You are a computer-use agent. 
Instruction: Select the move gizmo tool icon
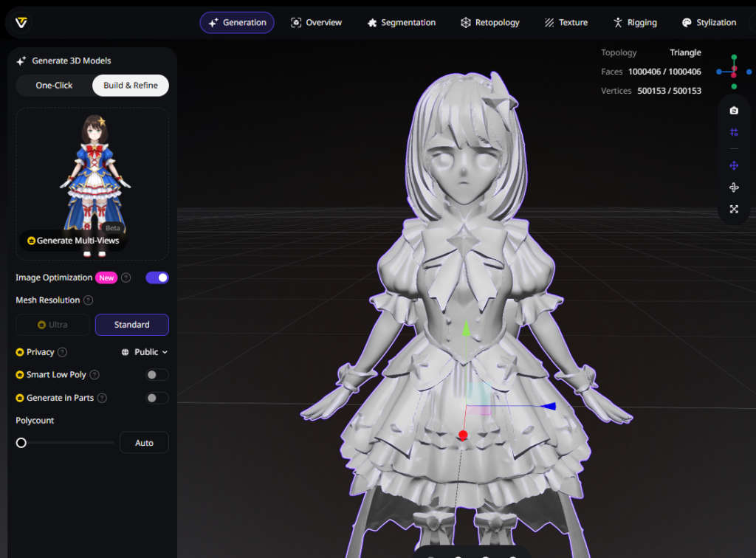pos(734,165)
